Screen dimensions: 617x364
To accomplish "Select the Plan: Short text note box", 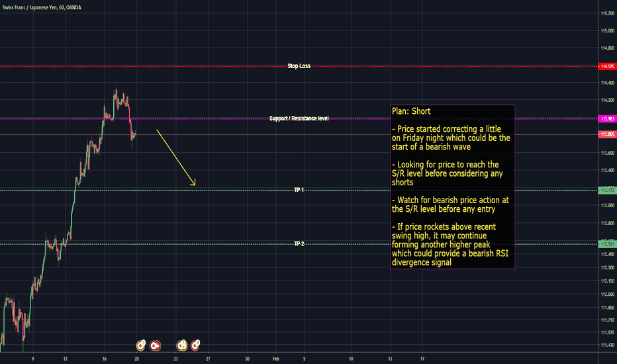I will pyautogui.click(x=452, y=187).
